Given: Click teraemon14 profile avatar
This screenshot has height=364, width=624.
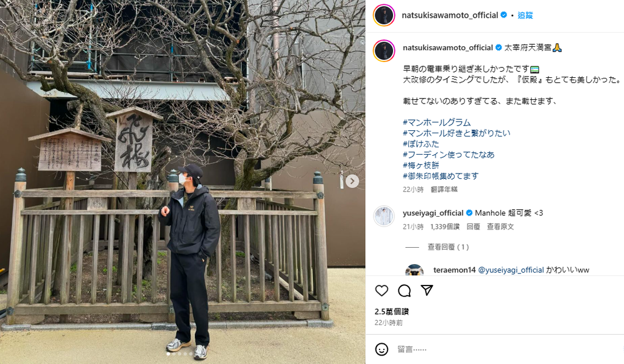Looking at the screenshot, I should [x=414, y=270].
